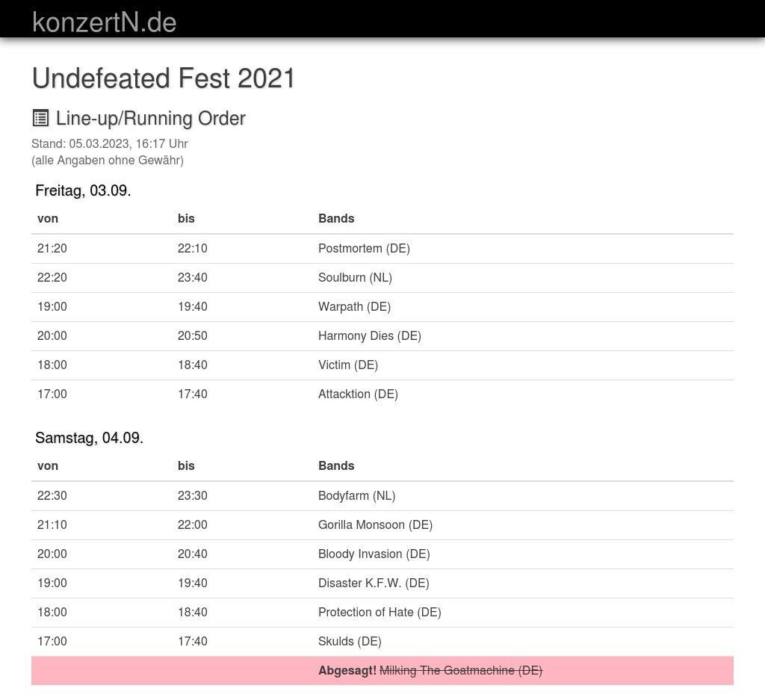Select the Bloody Invasion (DE) row

(374, 554)
